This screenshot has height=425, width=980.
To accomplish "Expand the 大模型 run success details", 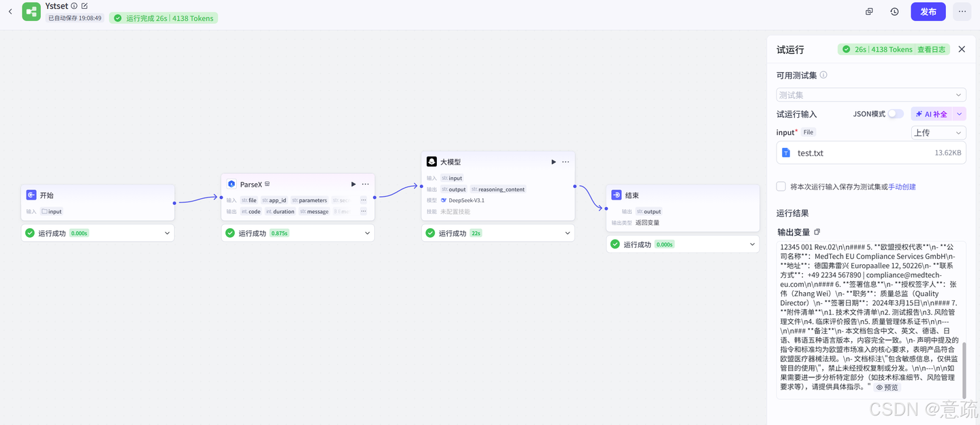I will (568, 233).
